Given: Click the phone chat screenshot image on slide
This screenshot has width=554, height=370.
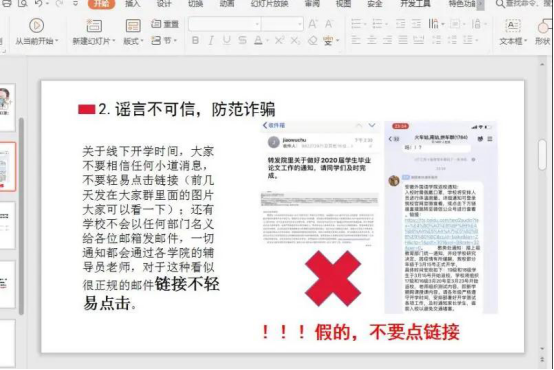Looking at the screenshot, I should pyautogui.click(x=441, y=217).
